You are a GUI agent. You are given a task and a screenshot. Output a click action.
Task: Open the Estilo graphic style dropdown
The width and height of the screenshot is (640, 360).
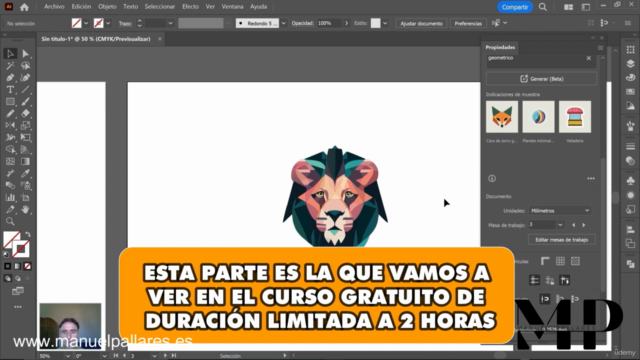tap(385, 23)
